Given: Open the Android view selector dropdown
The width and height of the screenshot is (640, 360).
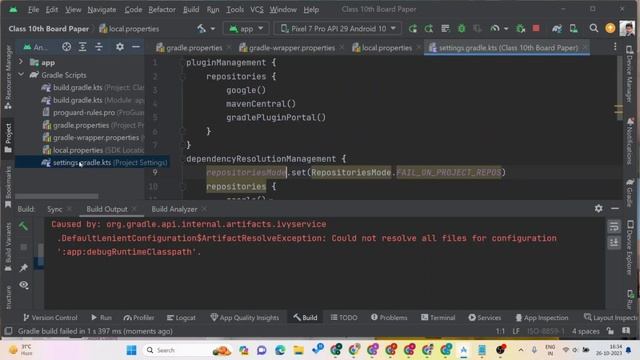Looking at the screenshot, I should 36,47.
